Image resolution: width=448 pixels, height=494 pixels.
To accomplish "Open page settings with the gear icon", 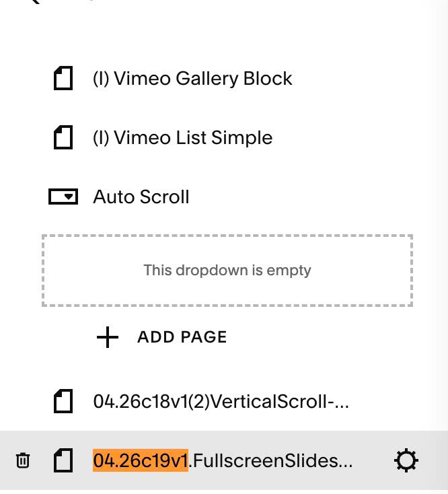I will pos(406,461).
